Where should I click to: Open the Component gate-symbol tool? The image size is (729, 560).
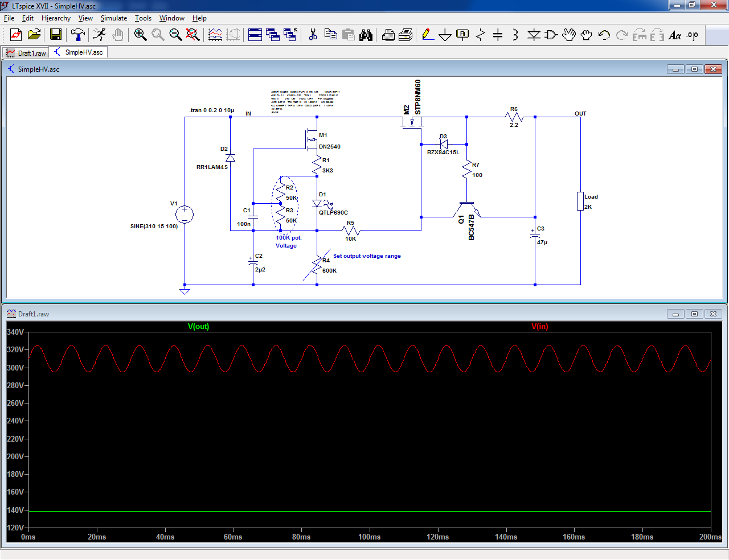(x=551, y=35)
